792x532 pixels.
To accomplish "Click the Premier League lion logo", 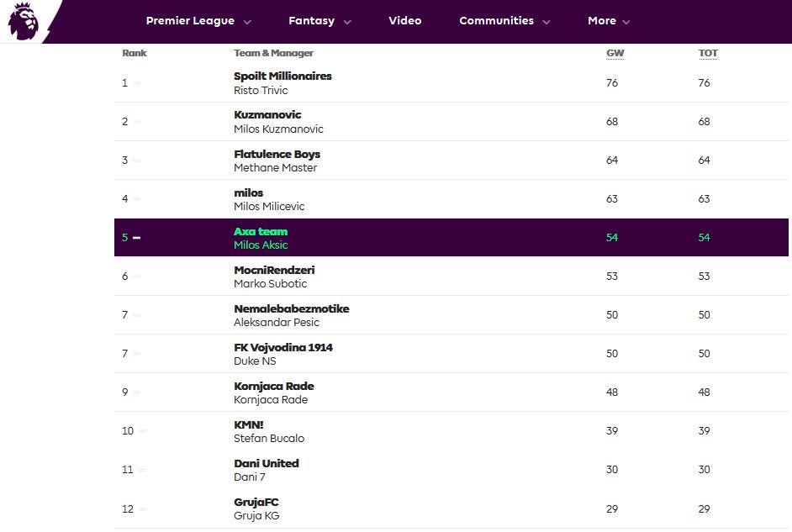I will point(24,21).
